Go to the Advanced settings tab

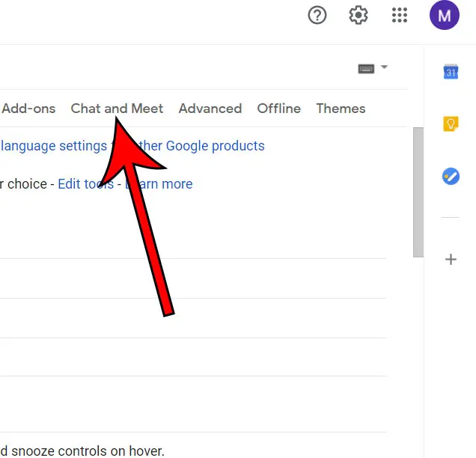pos(210,109)
